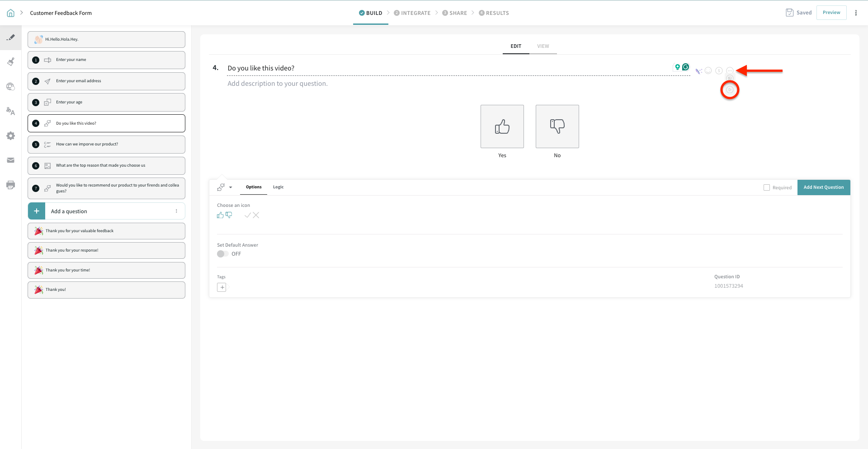868x449 pixels.
Task: Open the AI writing assistant feather icon
Action: click(x=698, y=70)
